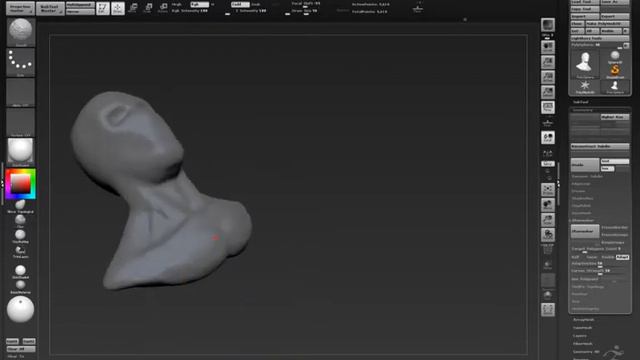Toggle the FreezeBorder option
Screen dimensions: 640x360
pyautogui.click(x=615, y=228)
